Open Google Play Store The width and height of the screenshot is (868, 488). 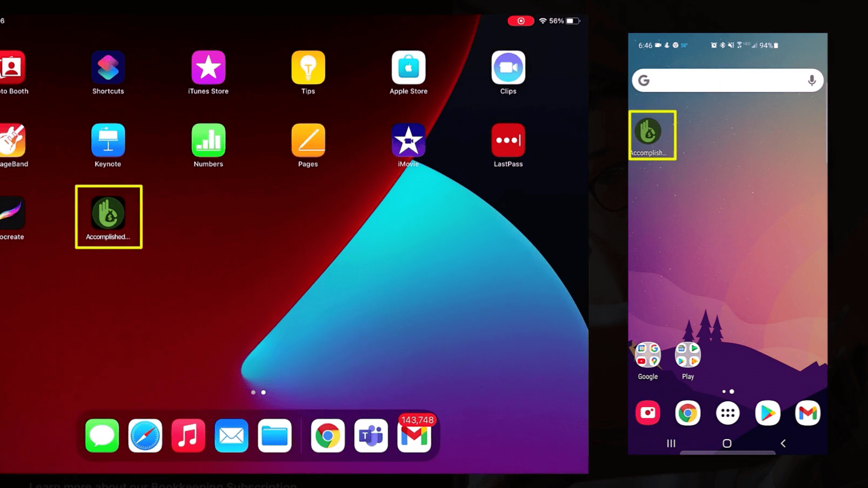coord(767,413)
